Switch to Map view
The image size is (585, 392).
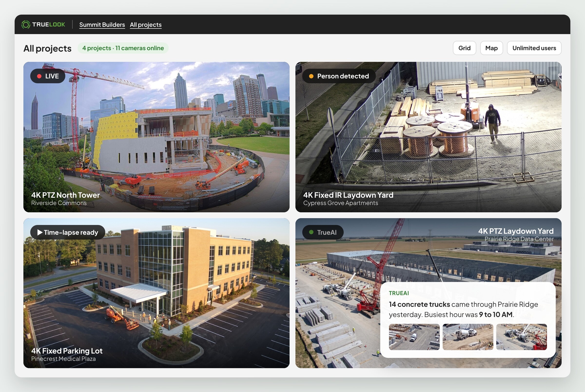(491, 48)
